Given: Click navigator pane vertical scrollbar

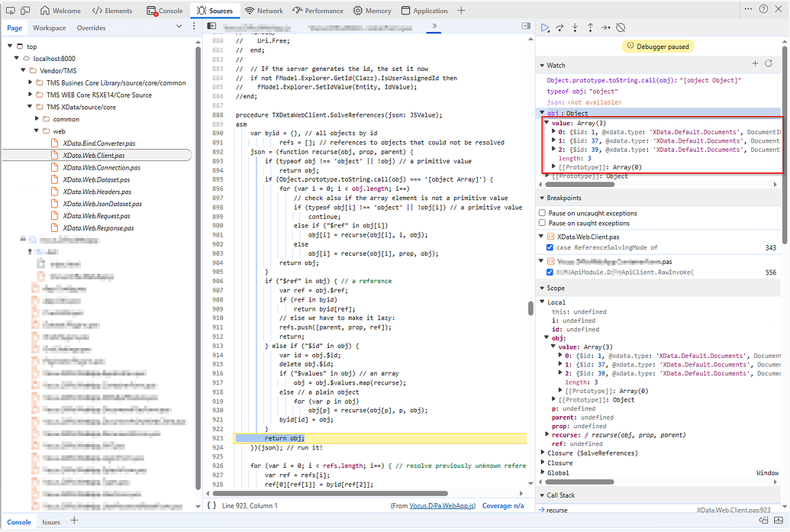Looking at the screenshot, I should tap(198, 267).
